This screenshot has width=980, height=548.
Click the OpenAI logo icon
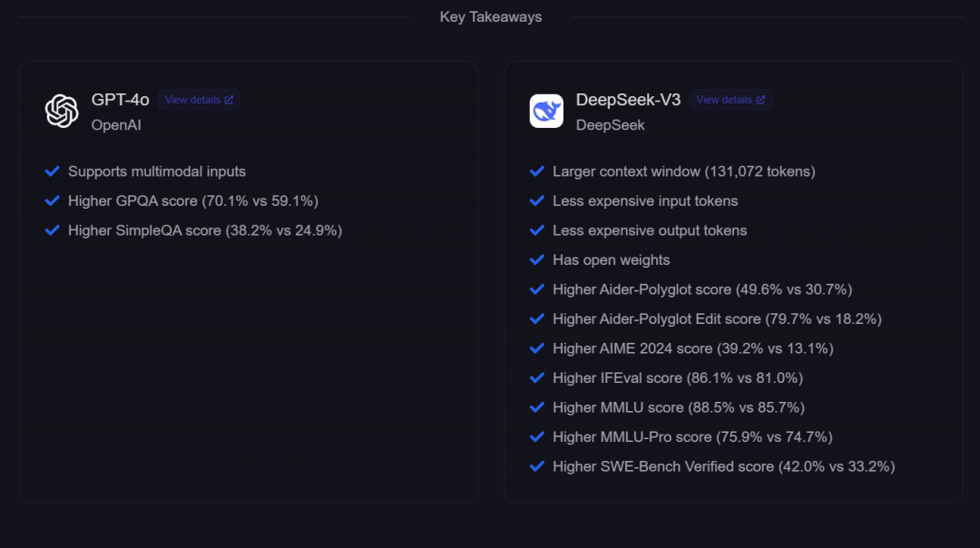point(62,111)
